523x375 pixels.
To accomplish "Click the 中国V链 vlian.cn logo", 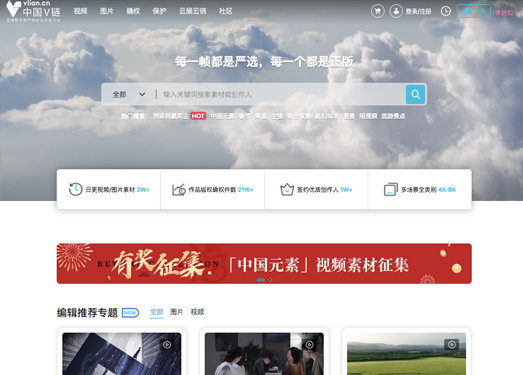I will pyautogui.click(x=33, y=11).
